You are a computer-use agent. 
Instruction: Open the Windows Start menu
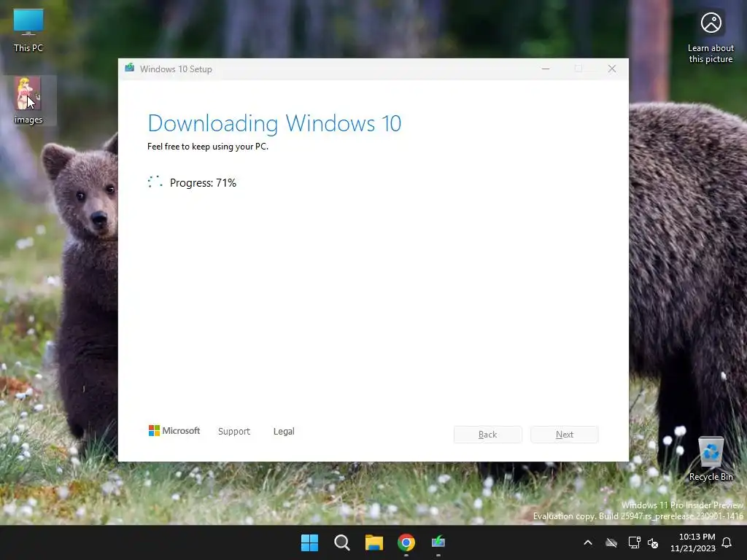click(x=309, y=542)
